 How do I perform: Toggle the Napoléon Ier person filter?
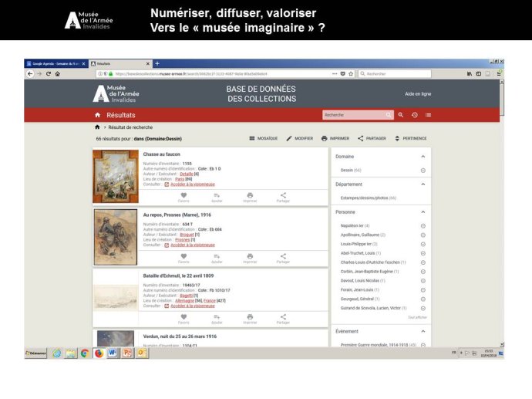423,226
